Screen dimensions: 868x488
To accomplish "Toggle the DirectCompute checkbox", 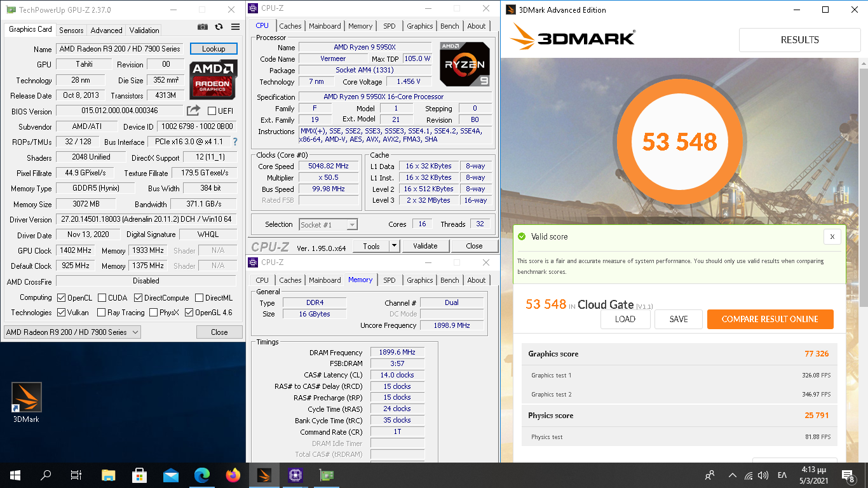I will [x=138, y=297].
